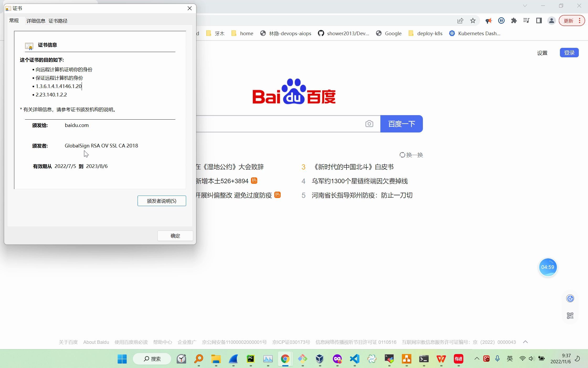This screenshot has width=588, height=368.
Task: Click the blue circular pause extension icon
Action: 501,21
